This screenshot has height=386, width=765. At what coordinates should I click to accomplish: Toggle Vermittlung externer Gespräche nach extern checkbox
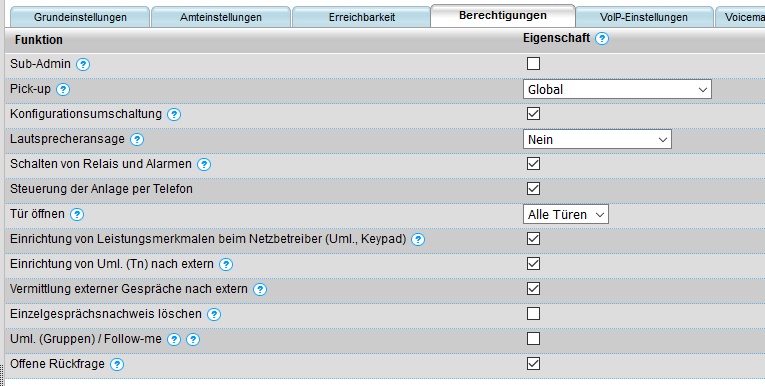[x=533, y=288]
